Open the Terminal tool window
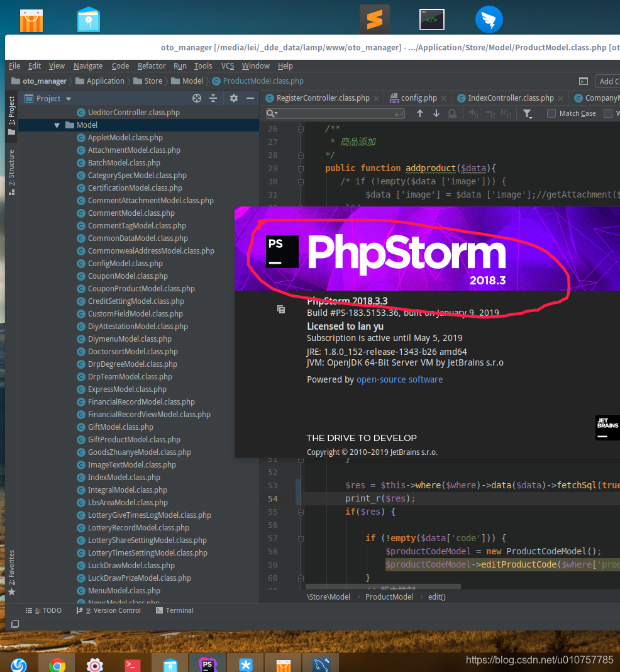The height and width of the screenshot is (672, 620). click(175, 610)
